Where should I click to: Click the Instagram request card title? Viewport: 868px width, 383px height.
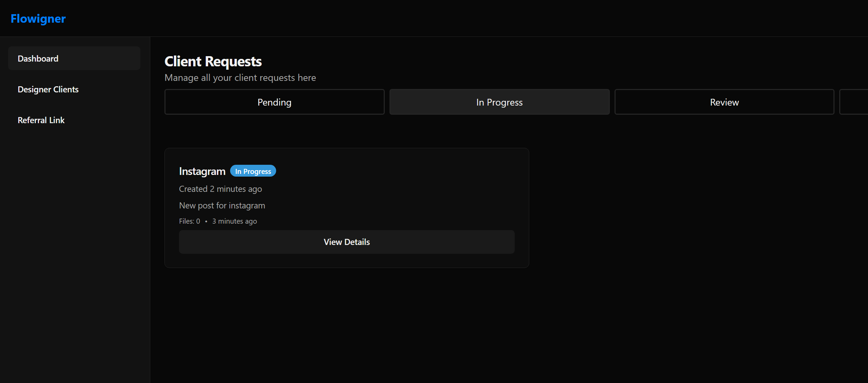202,171
